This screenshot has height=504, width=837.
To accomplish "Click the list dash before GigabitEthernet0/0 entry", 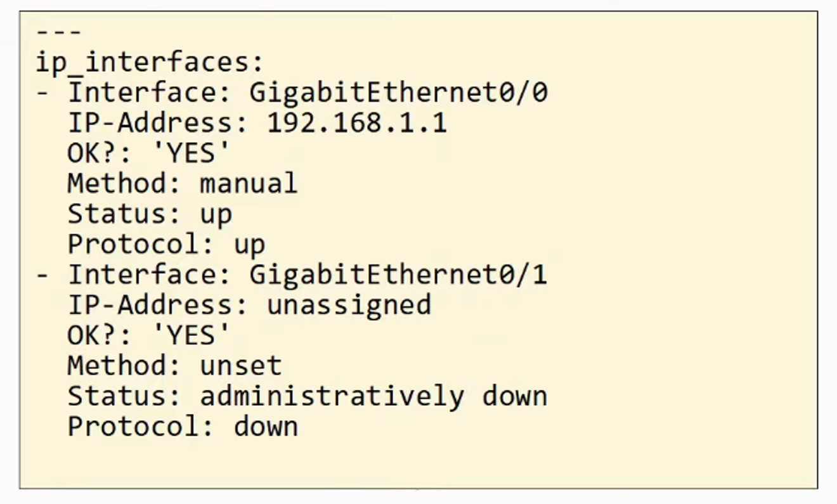I will coord(42,94).
